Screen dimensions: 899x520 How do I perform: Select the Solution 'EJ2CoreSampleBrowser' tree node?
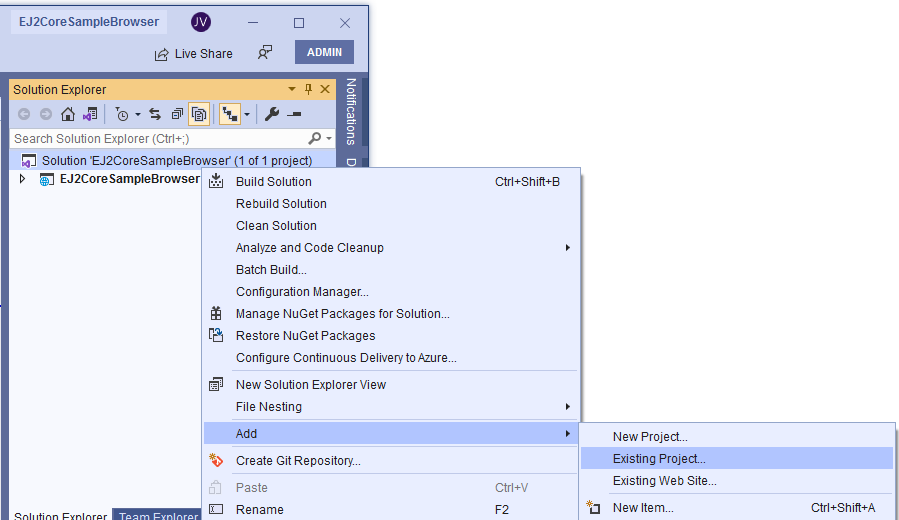pos(177,161)
